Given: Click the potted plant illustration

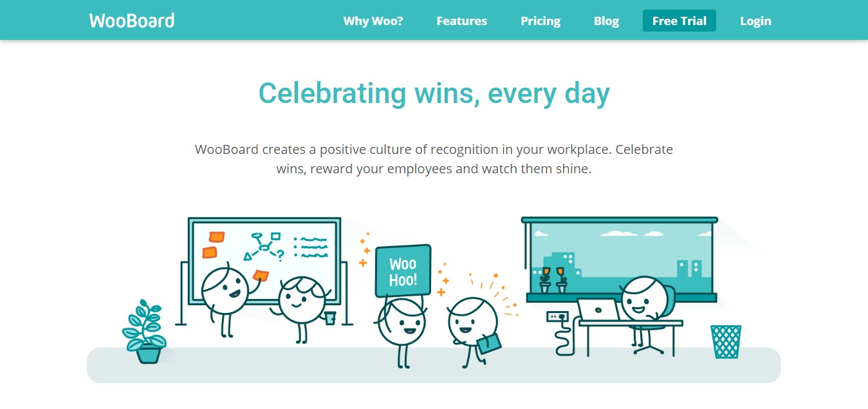Looking at the screenshot, I should click(x=145, y=332).
